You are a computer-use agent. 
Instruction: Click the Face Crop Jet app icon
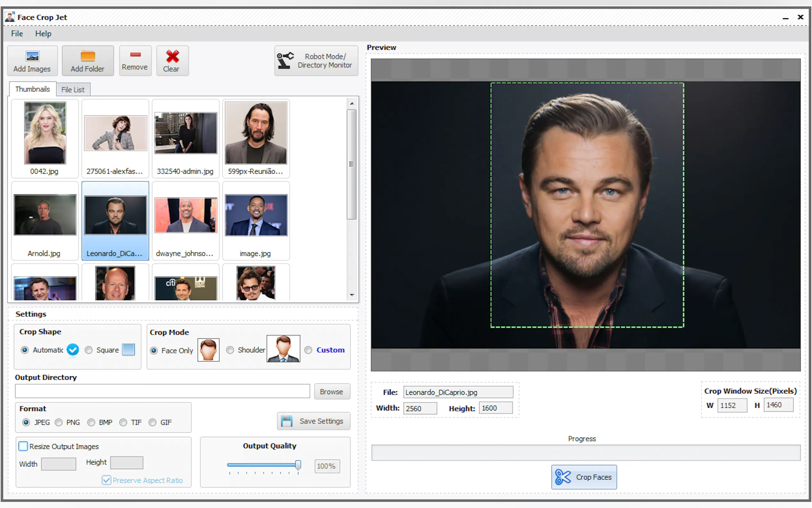tap(10, 17)
